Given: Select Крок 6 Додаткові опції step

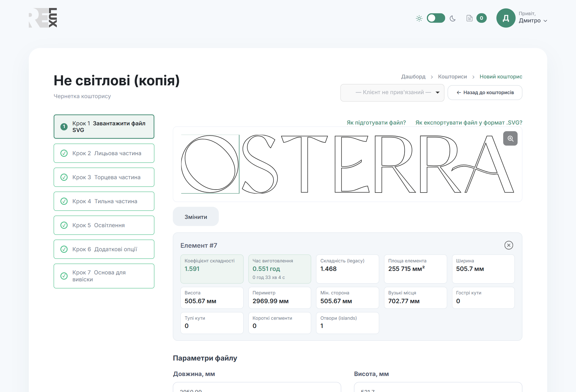Looking at the screenshot, I should [x=104, y=249].
